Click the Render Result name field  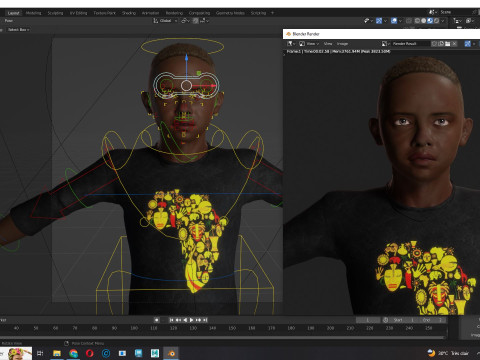pyautogui.click(x=410, y=44)
